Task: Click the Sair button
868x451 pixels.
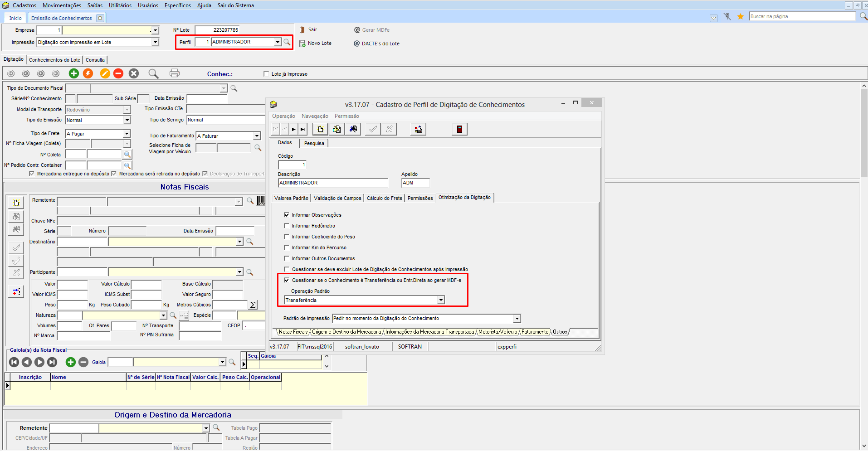Action: (x=308, y=30)
